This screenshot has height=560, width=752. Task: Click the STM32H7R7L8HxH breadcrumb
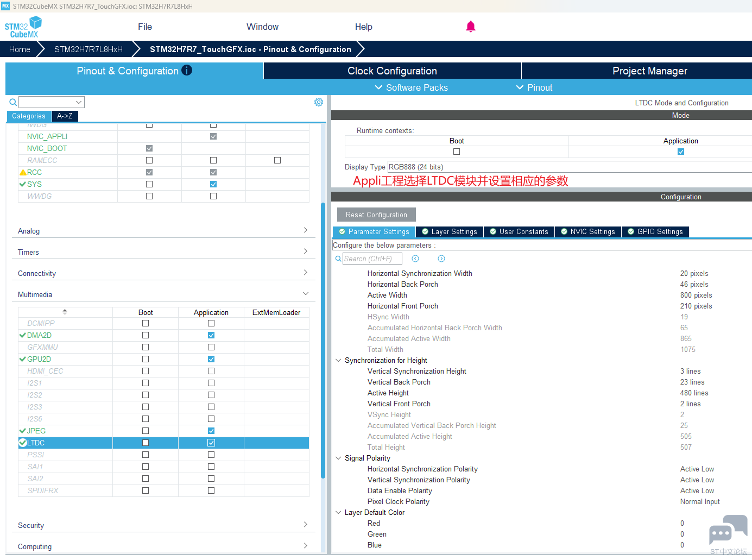89,49
